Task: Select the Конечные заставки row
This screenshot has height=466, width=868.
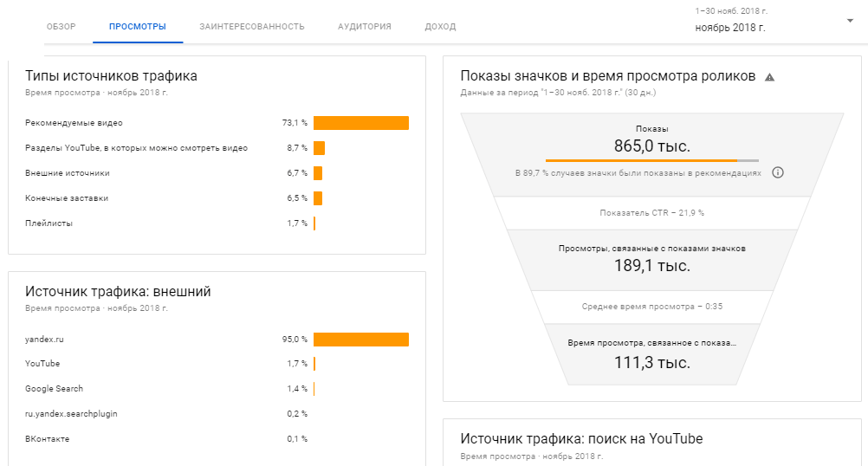Action: (67, 198)
